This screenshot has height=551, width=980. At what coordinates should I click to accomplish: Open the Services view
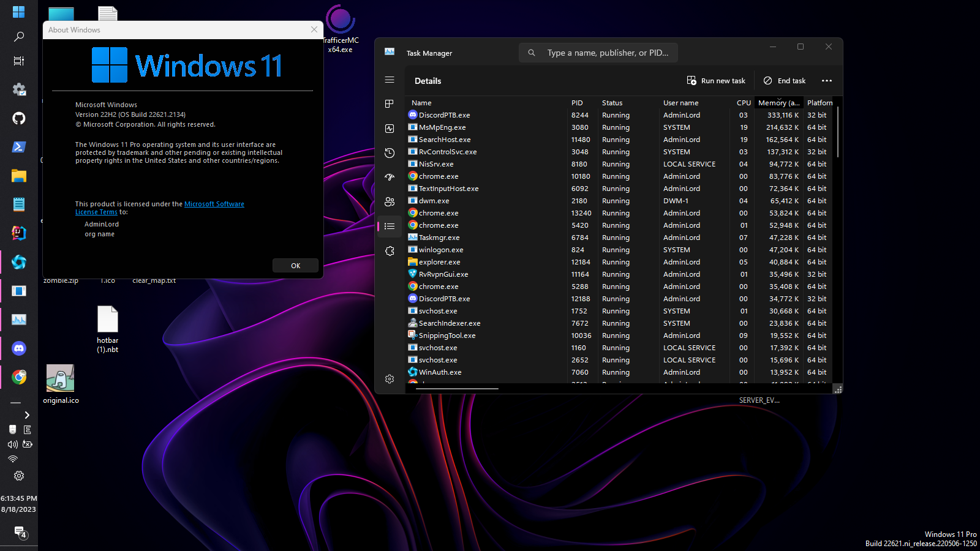[x=390, y=250]
